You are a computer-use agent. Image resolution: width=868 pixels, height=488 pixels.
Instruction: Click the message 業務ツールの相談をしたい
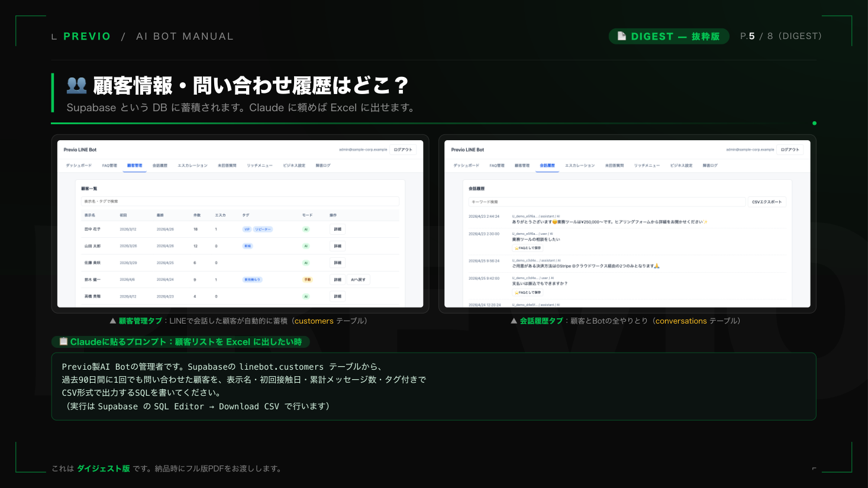pyautogui.click(x=536, y=240)
